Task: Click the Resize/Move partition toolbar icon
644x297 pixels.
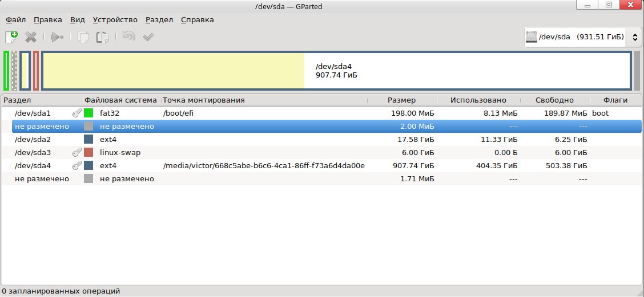Action: [57, 37]
